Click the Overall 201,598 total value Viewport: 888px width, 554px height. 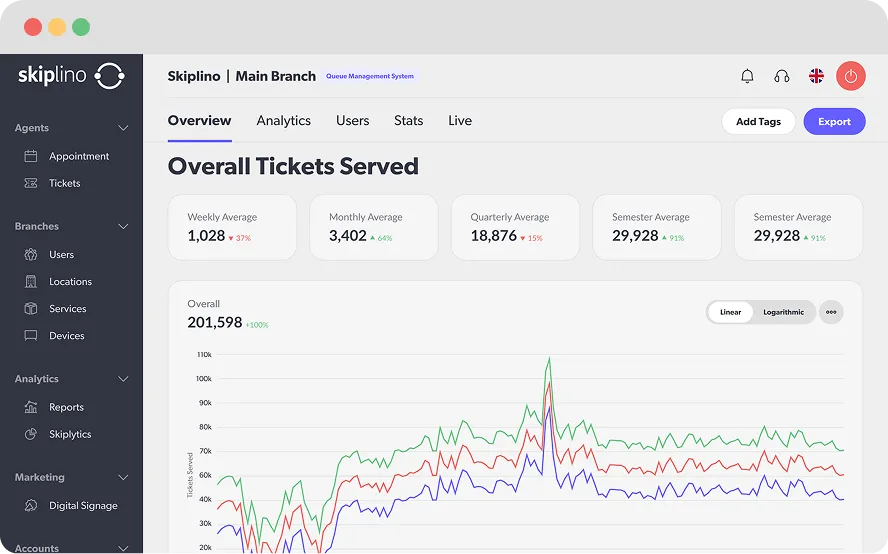215,322
